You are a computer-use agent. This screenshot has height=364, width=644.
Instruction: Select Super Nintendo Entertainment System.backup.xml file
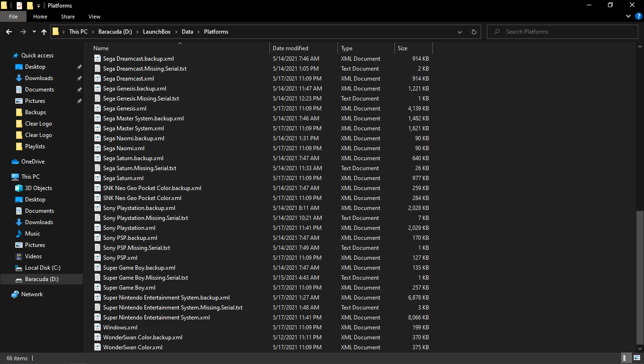coord(166,298)
